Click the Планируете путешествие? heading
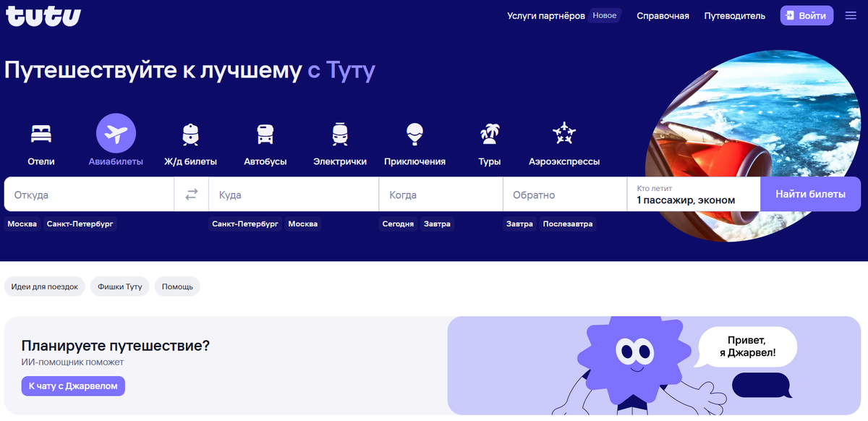This screenshot has width=868, height=421. tap(116, 346)
